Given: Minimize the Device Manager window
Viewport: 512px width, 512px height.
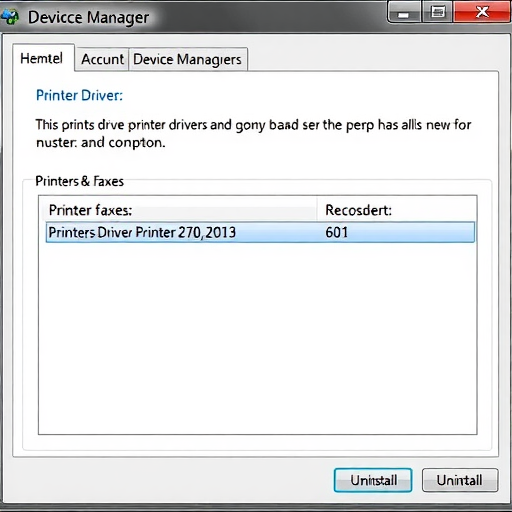Looking at the screenshot, I should 404,13.
